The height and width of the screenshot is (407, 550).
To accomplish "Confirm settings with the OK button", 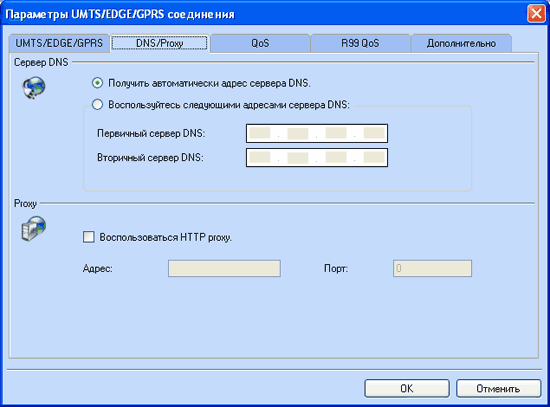I will click(407, 388).
